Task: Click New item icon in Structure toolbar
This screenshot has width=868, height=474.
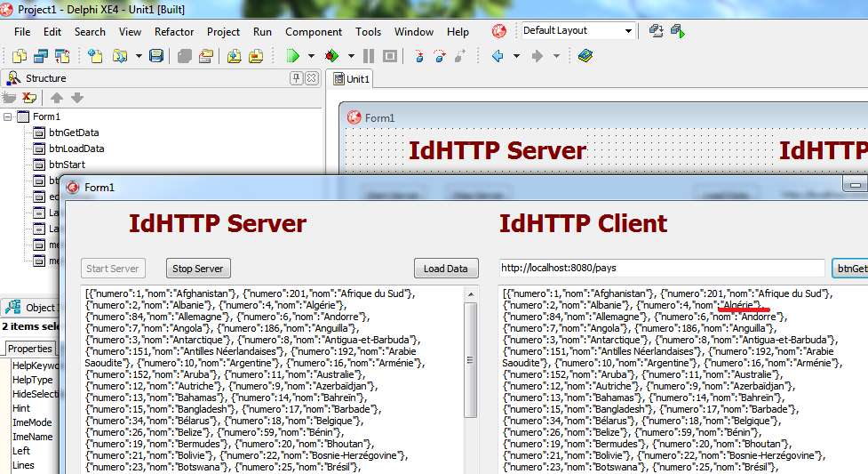Action: click(9, 98)
